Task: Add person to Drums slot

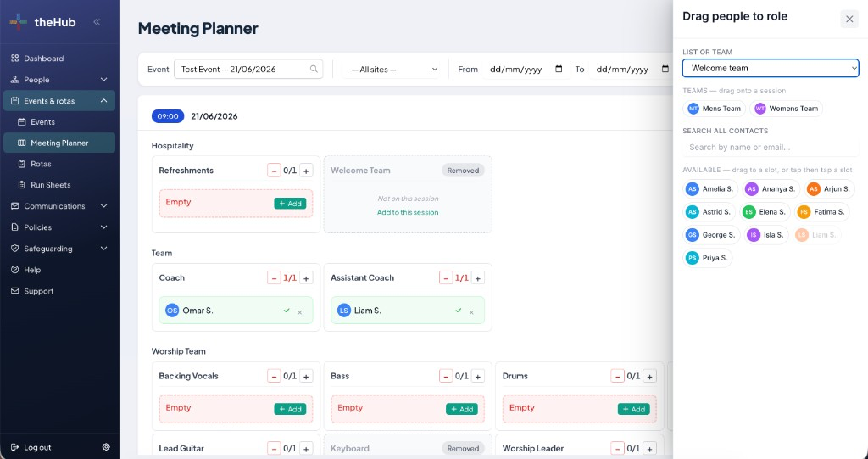Action: [x=634, y=409]
